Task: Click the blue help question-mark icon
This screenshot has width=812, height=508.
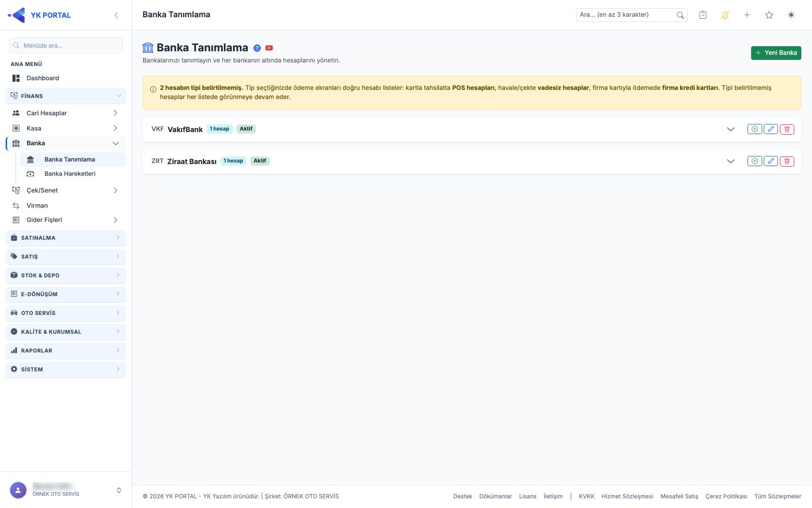Action: (257, 48)
